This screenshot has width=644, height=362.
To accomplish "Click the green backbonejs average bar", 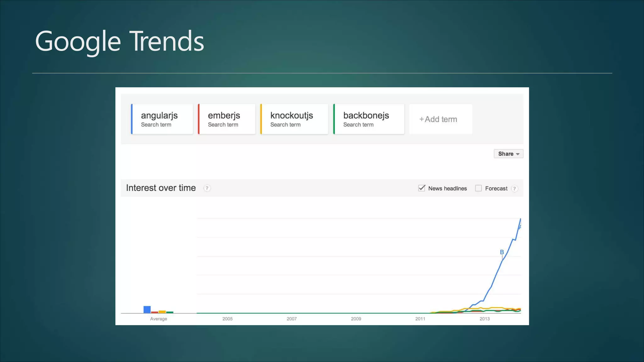I will pyautogui.click(x=170, y=312).
